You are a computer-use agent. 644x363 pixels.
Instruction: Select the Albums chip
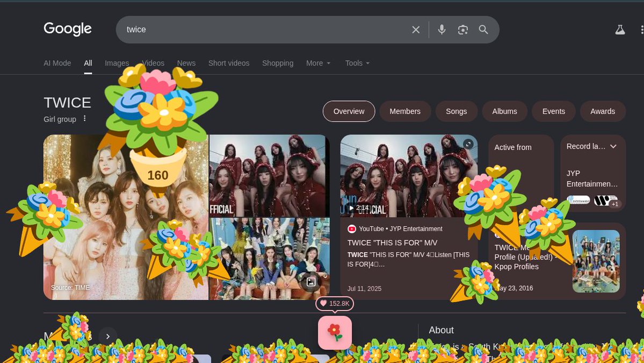[x=504, y=111]
